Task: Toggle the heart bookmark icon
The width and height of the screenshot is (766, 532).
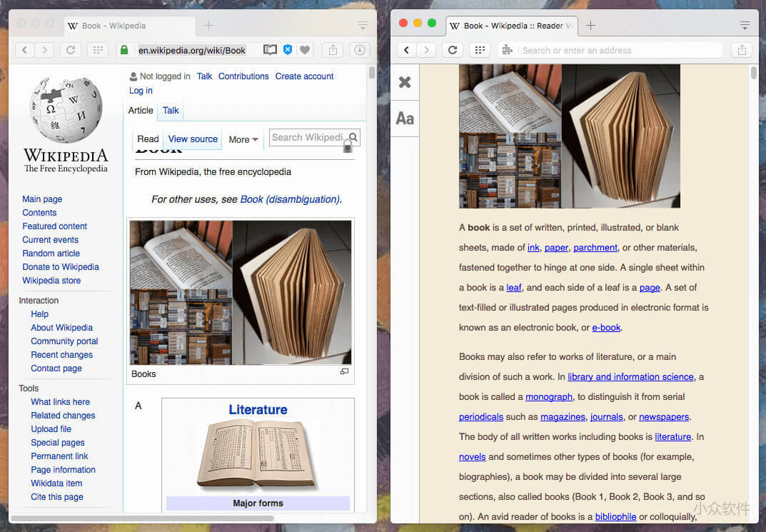Action: (x=305, y=50)
